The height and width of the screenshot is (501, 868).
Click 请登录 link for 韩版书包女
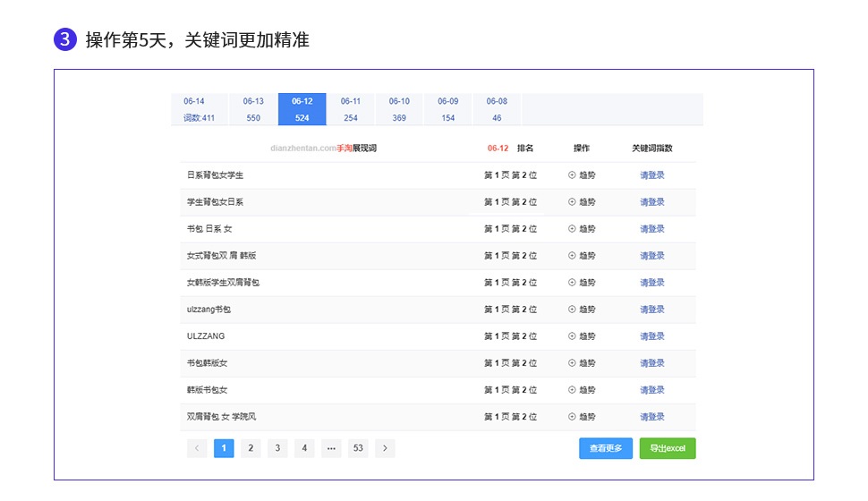tap(652, 390)
